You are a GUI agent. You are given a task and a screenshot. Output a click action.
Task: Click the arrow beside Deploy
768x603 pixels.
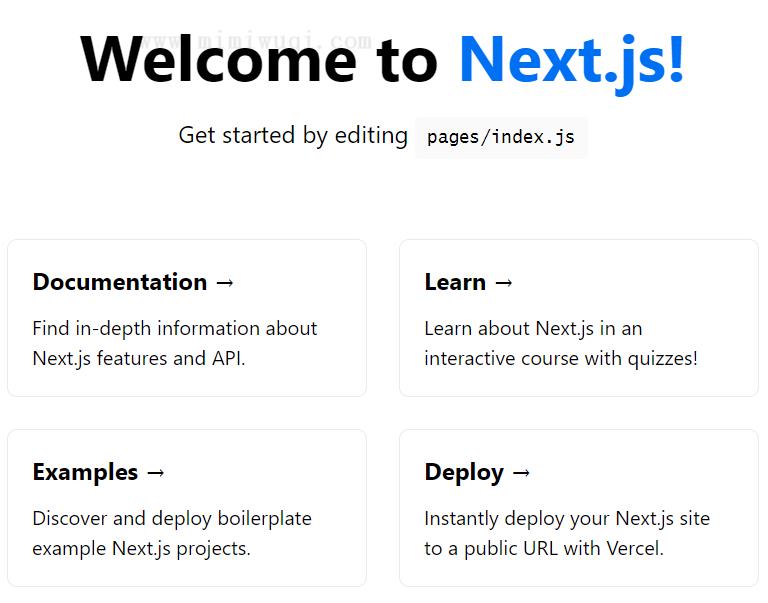click(x=521, y=473)
